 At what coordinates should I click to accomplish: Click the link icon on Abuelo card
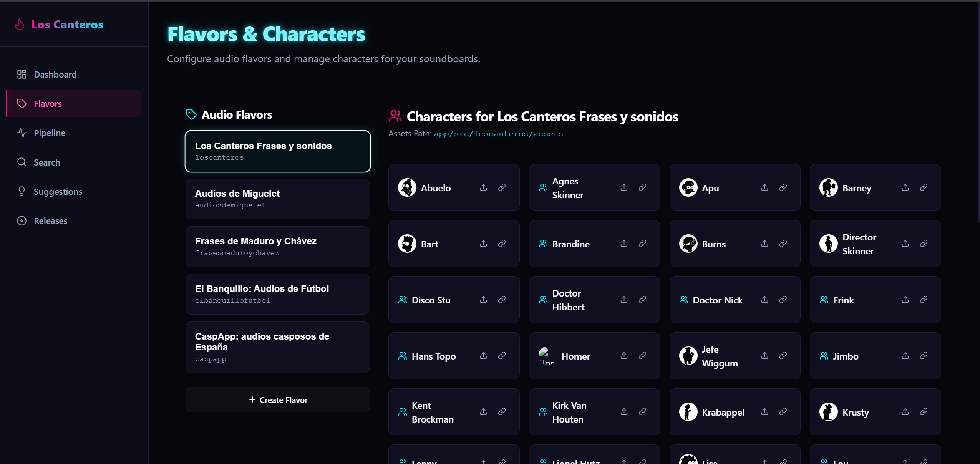pyautogui.click(x=502, y=187)
